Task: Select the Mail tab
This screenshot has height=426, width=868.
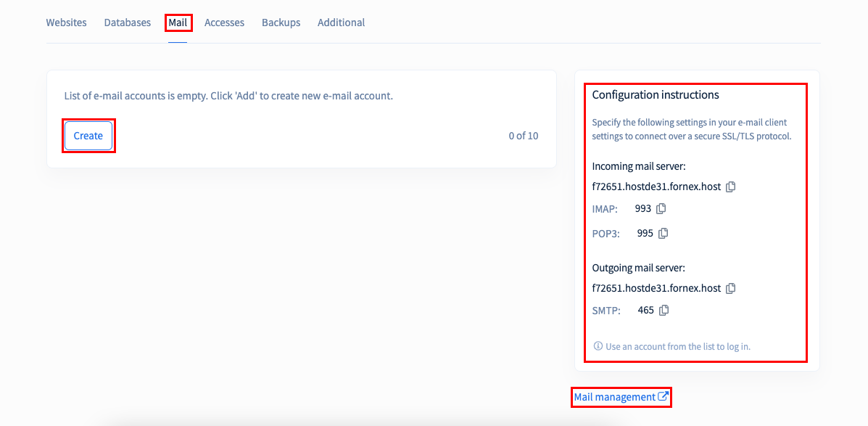Action: (x=178, y=22)
